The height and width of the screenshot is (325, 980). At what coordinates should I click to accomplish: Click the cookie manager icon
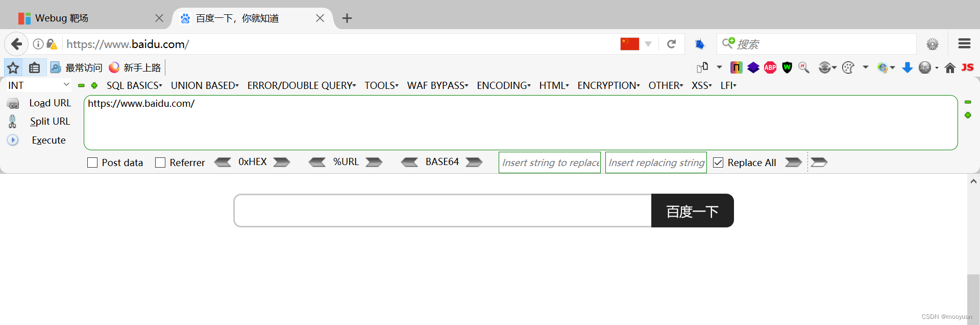(x=848, y=67)
